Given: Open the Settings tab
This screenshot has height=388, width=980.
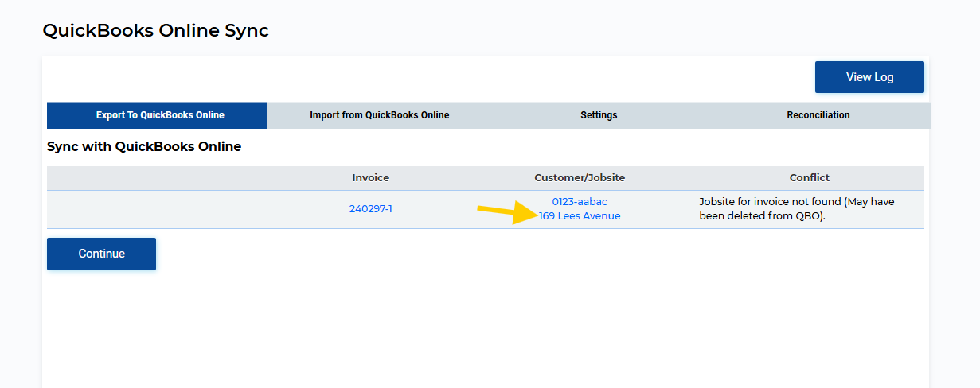Looking at the screenshot, I should (599, 115).
